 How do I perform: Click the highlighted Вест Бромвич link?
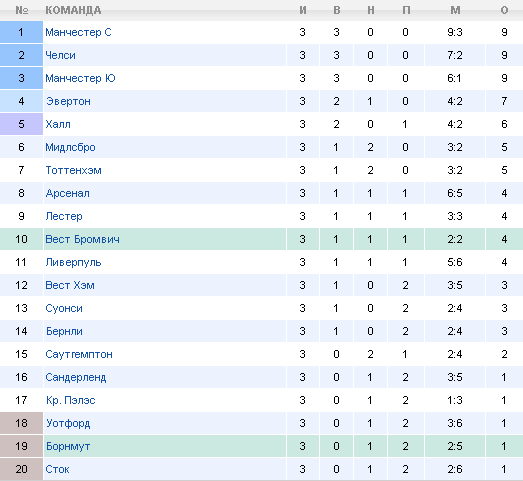click(82, 239)
